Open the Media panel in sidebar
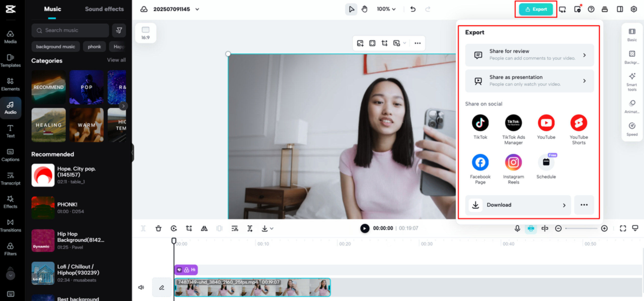The width and height of the screenshot is (644, 301). 10,37
